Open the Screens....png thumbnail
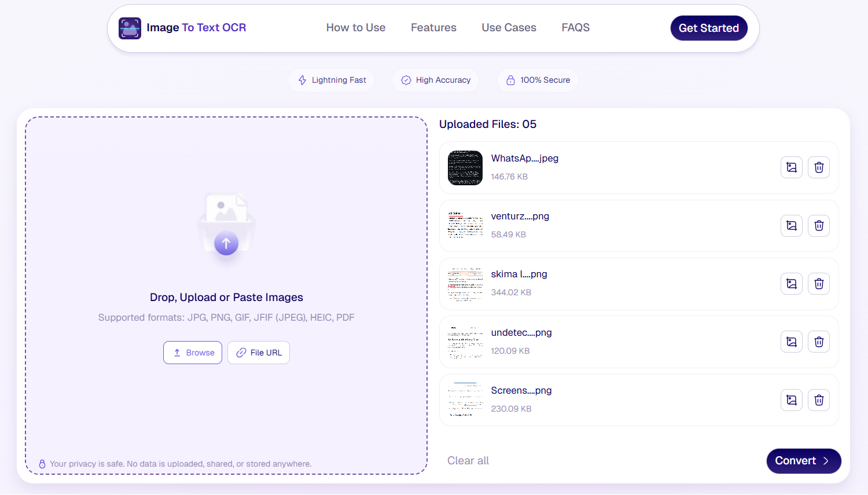868x495 pixels. pyautogui.click(x=465, y=400)
